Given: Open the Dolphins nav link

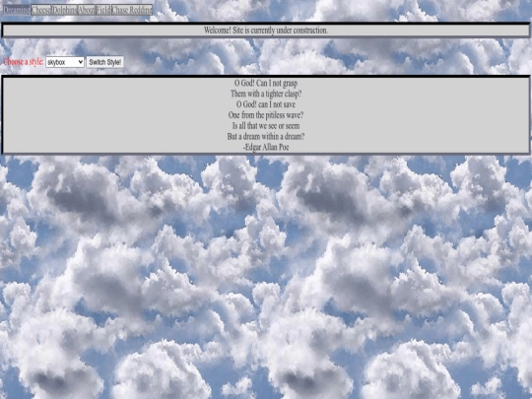Looking at the screenshot, I should click(64, 10).
